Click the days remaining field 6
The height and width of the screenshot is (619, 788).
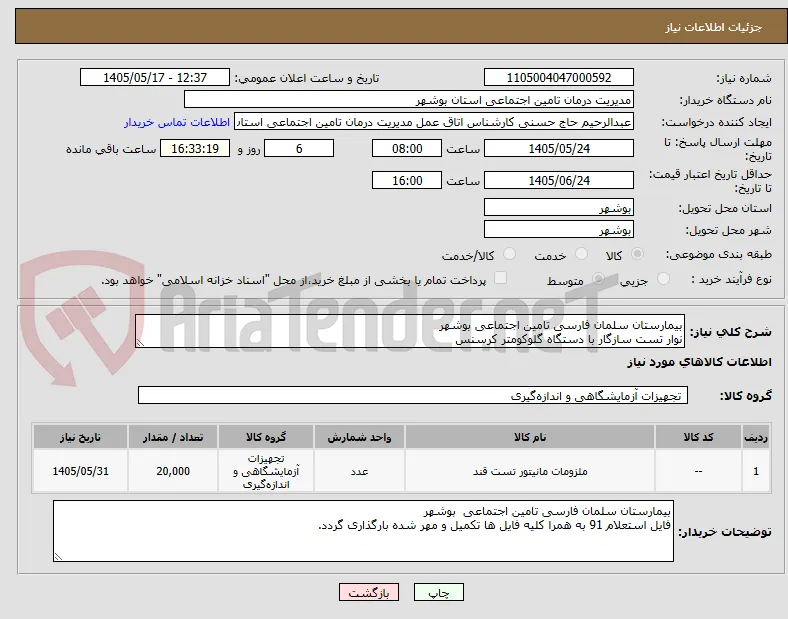[x=299, y=149]
